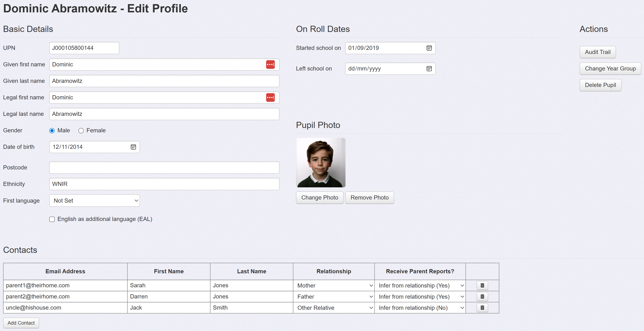Click Email Address column header
Screen dimensions: 644x331
coord(65,271)
